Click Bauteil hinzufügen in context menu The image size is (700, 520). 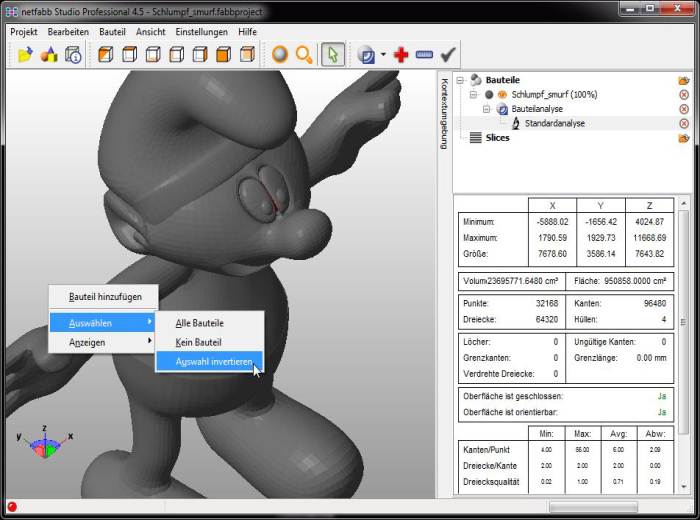pos(104,297)
